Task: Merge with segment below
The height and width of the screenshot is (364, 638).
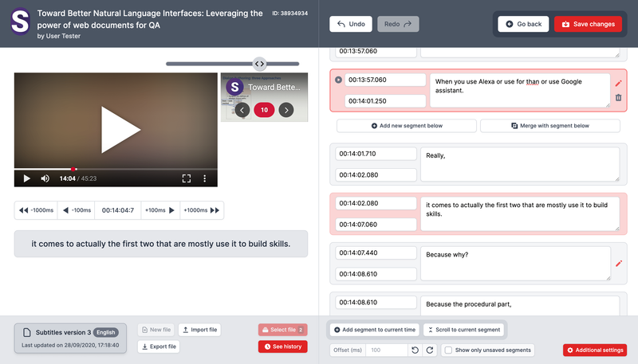Action: tap(550, 126)
